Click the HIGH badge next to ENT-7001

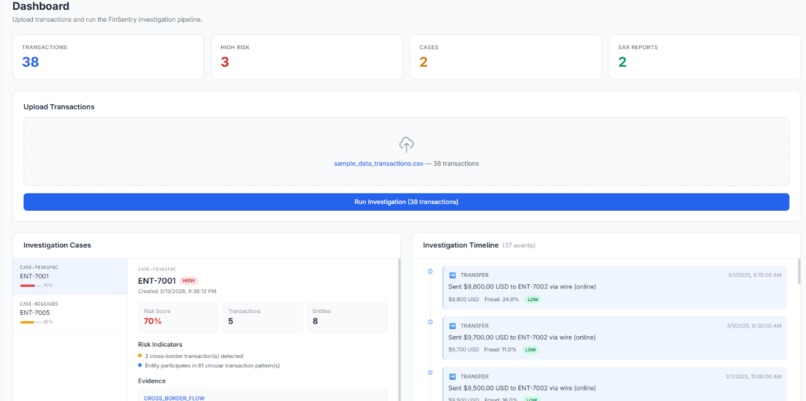point(189,281)
